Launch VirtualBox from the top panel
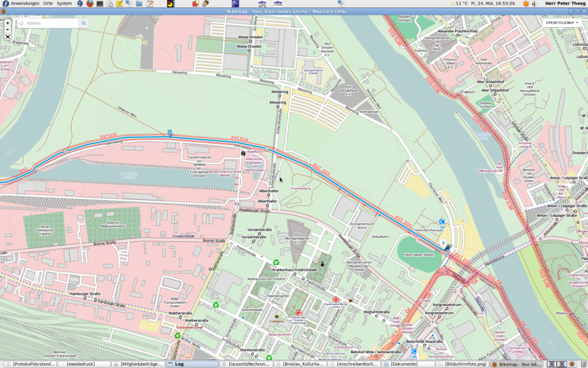The width and height of the screenshot is (588, 368). [80, 4]
